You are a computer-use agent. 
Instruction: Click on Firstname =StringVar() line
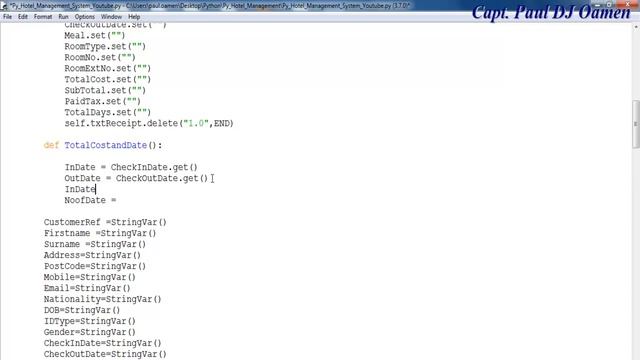coord(100,233)
